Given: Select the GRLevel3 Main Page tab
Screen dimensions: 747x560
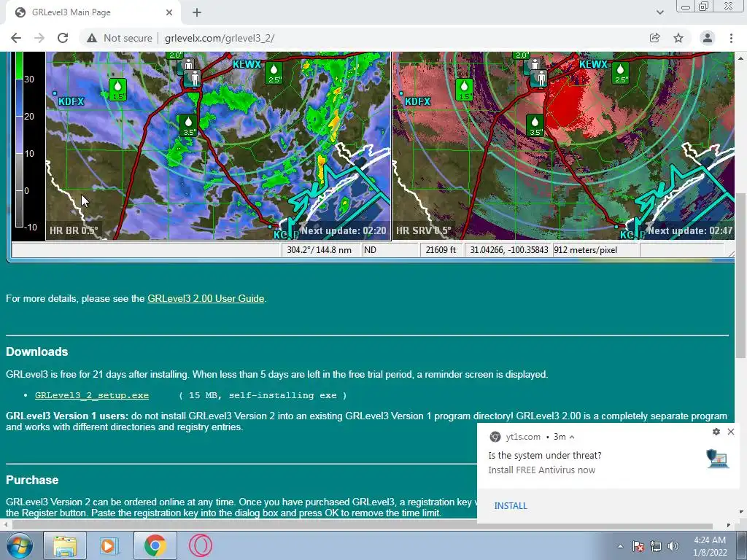Looking at the screenshot, I should click(x=93, y=12).
